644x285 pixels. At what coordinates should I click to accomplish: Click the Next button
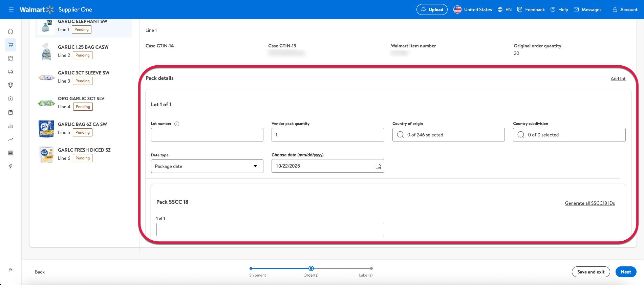[625, 272]
